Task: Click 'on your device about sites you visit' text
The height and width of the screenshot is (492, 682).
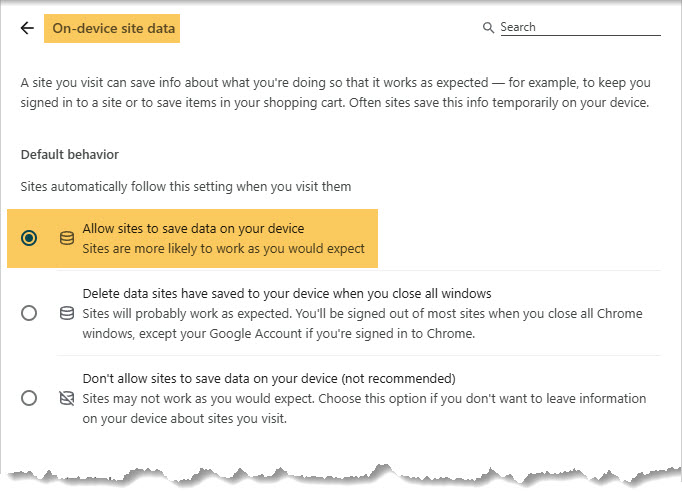Action: (x=184, y=418)
